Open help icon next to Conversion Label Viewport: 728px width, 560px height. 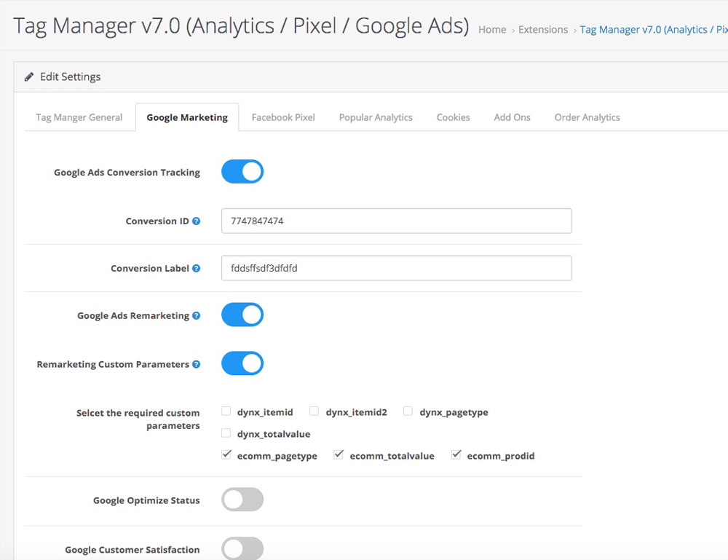[197, 269]
